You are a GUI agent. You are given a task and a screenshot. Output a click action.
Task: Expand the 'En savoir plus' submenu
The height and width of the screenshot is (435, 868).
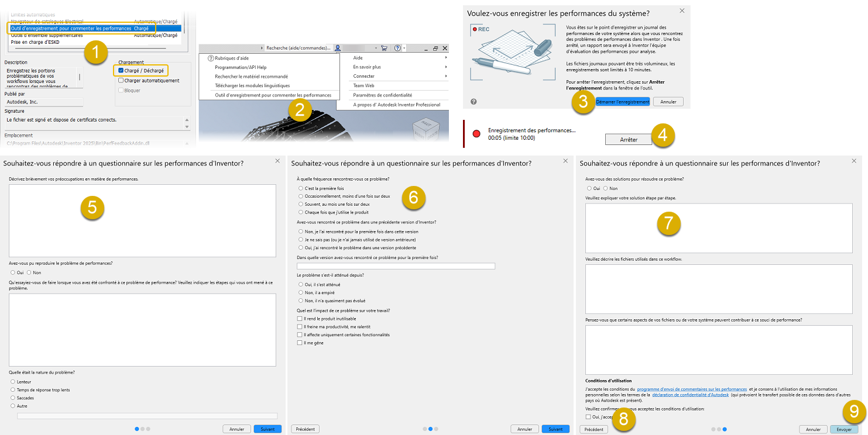(446, 67)
